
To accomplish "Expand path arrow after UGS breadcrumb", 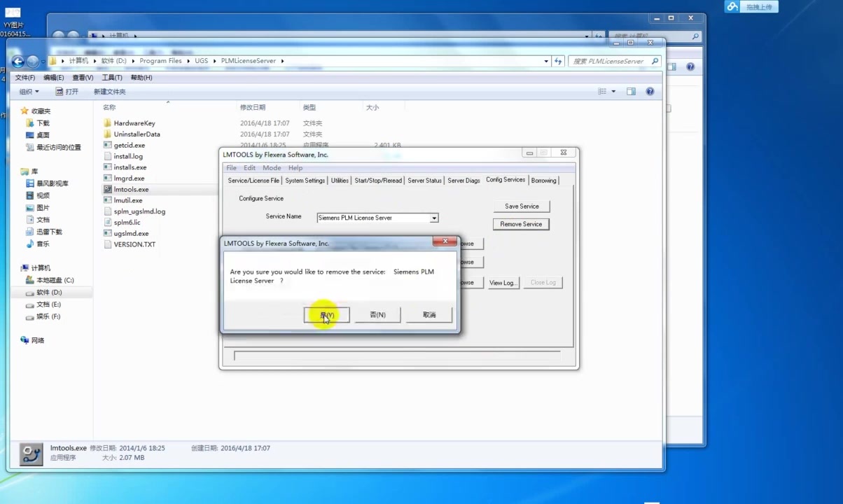I will (x=214, y=61).
